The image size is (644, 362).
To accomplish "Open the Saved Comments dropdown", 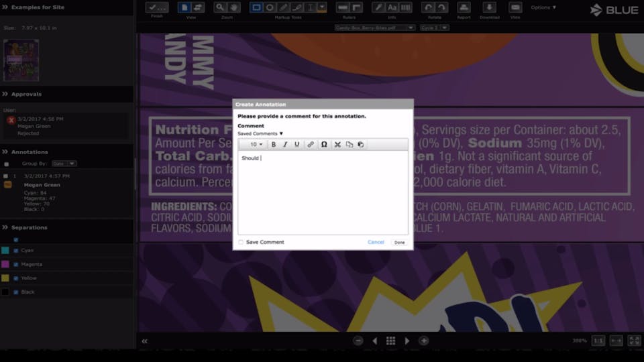I will 260,134.
